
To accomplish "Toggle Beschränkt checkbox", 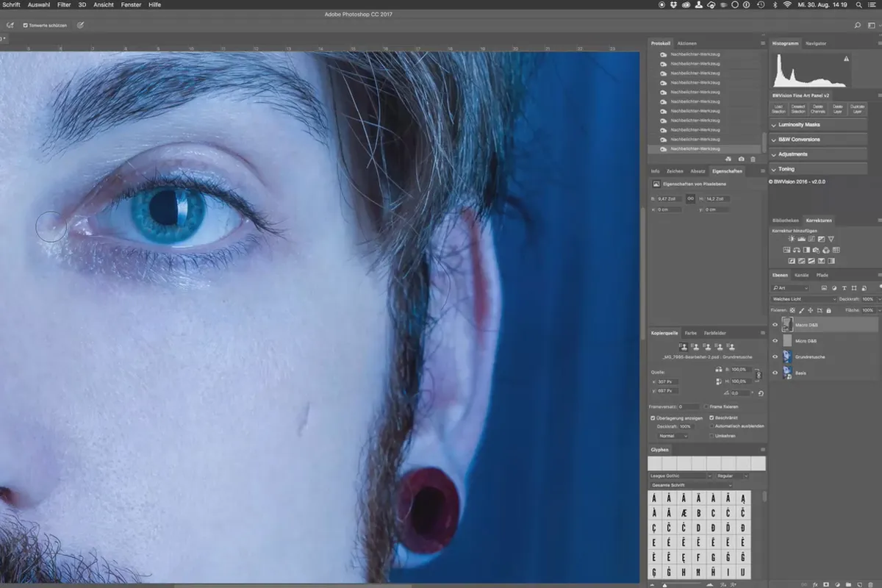I will [711, 417].
